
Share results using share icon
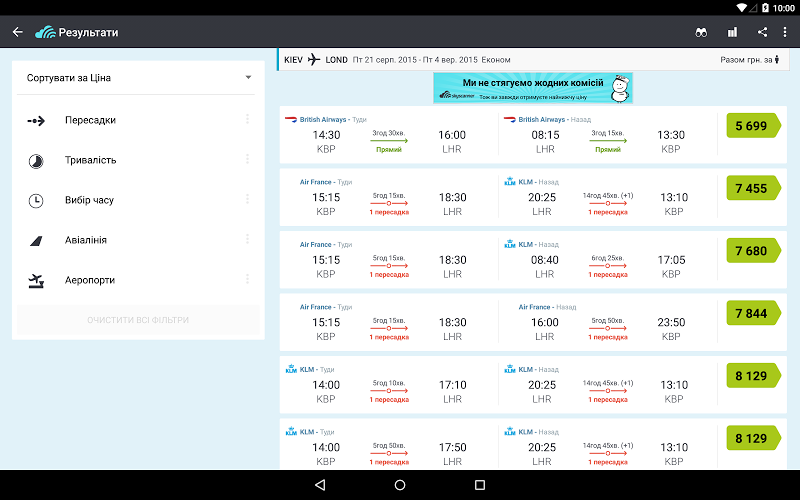(x=762, y=32)
